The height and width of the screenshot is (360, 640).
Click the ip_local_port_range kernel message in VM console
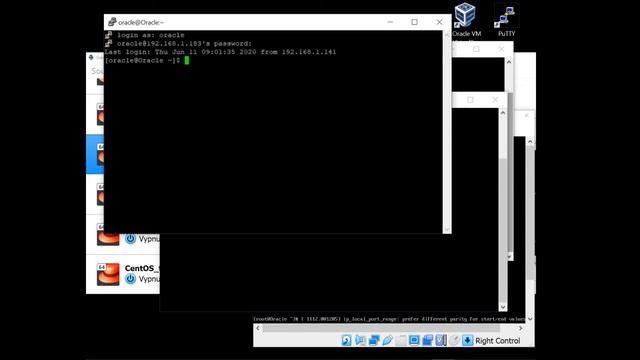[389, 319]
